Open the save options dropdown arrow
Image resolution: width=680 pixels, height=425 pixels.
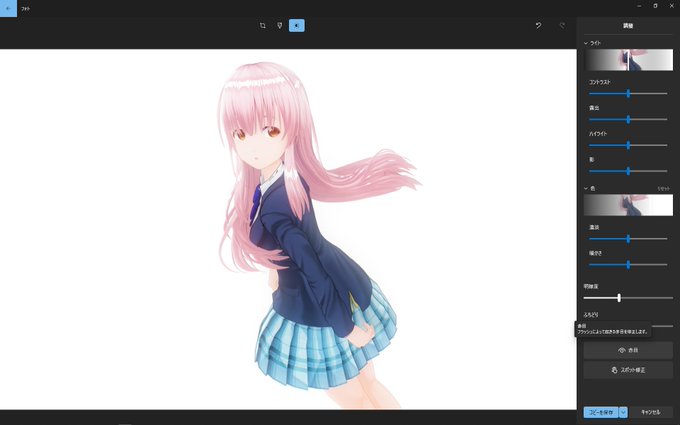tap(623, 412)
